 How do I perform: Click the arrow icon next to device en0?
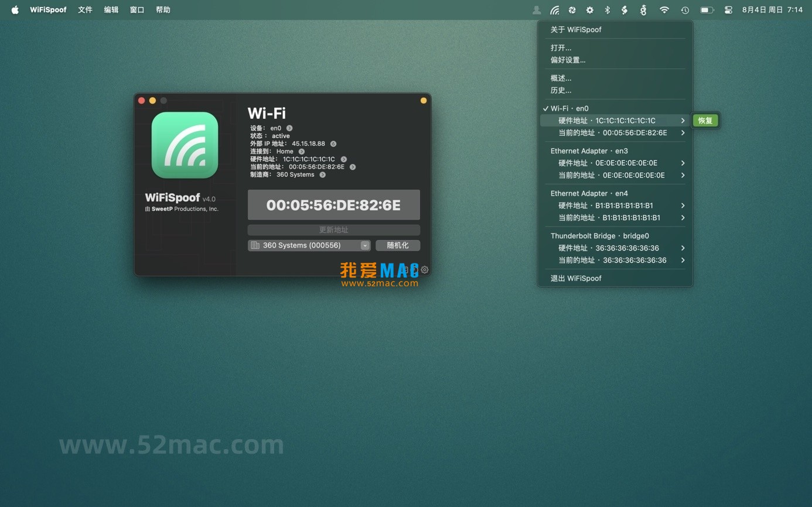[x=289, y=128]
